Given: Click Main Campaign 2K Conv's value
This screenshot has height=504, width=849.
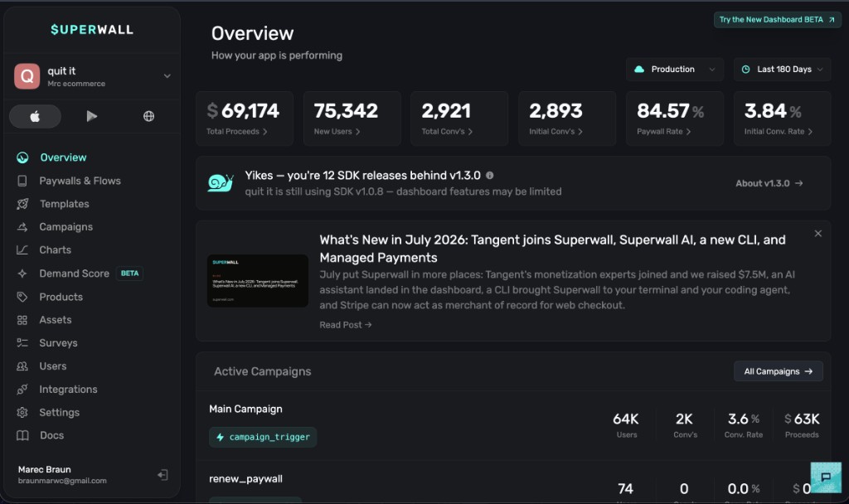Looking at the screenshot, I should (684, 419).
